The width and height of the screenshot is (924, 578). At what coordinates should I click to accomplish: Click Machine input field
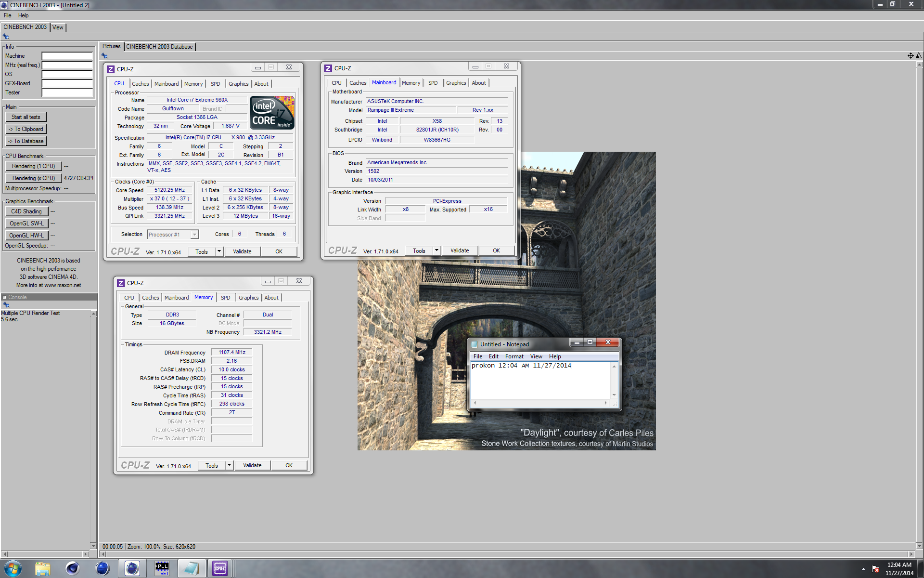point(67,56)
